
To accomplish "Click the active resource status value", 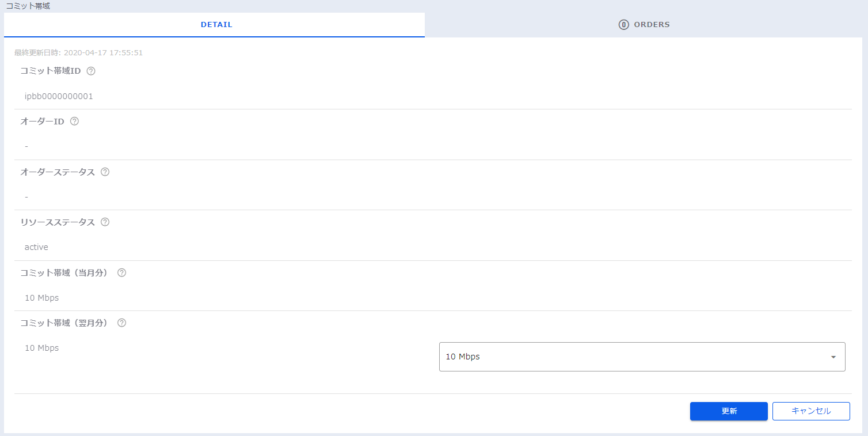I will pyautogui.click(x=36, y=247).
